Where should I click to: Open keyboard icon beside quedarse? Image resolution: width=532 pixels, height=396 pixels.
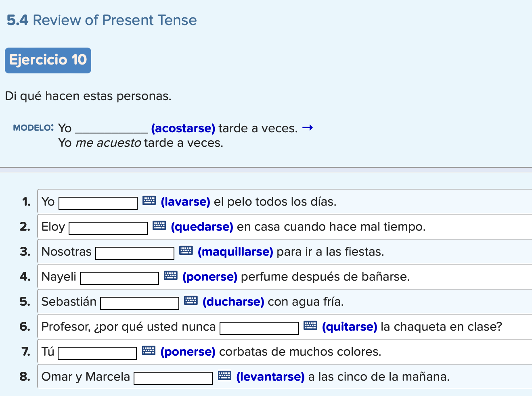click(159, 225)
